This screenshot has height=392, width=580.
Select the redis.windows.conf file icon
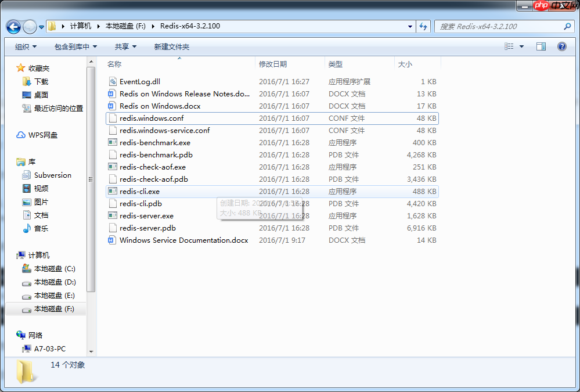click(x=113, y=118)
